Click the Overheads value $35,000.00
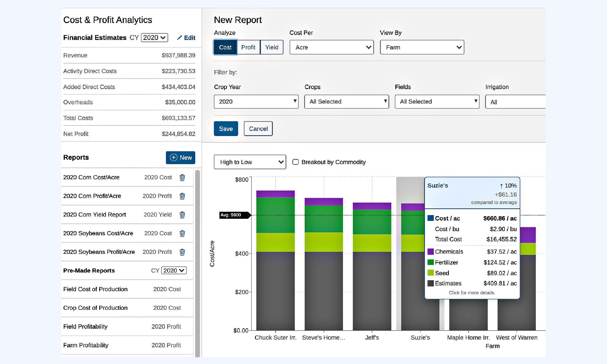This screenshot has width=607, height=364. coord(180,102)
